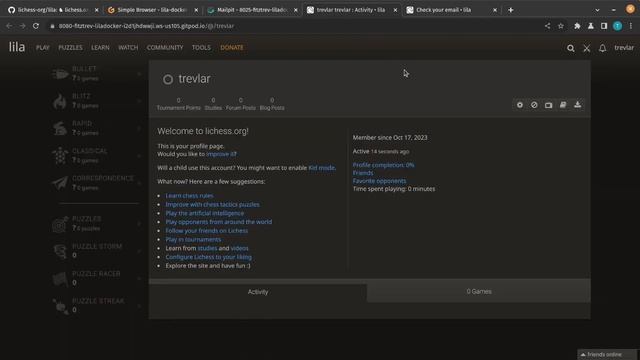Open the Kid mode link

click(x=322, y=168)
